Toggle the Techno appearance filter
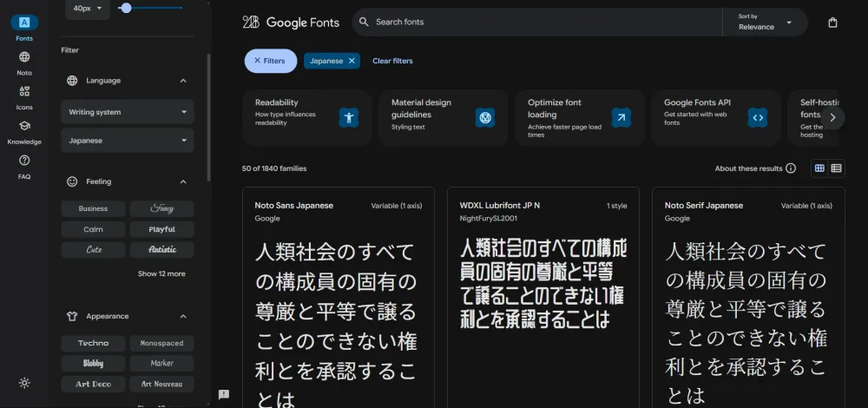The width and height of the screenshot is (868, 408). 93,343
